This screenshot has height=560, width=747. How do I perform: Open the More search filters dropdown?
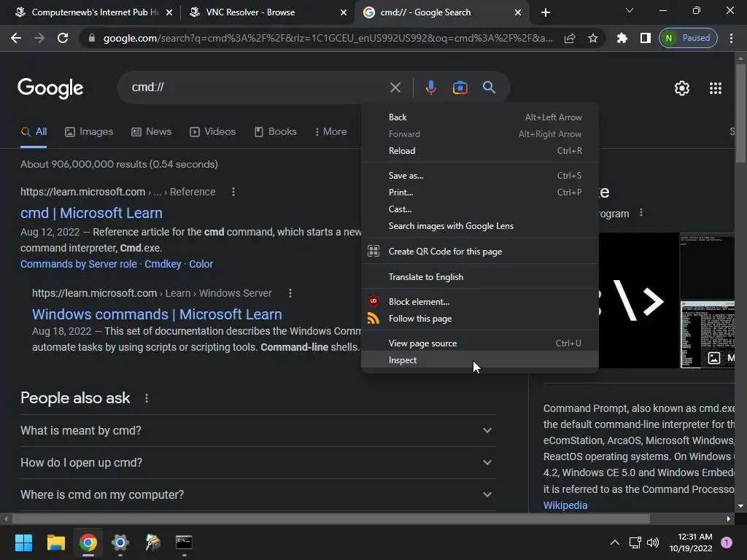click(330, 132)
